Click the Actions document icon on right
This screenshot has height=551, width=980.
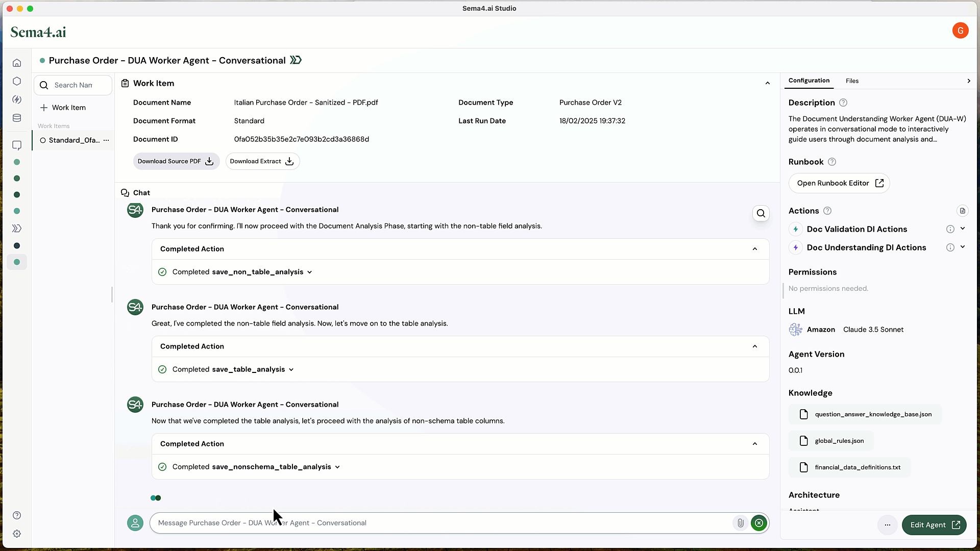click(962, 211)
